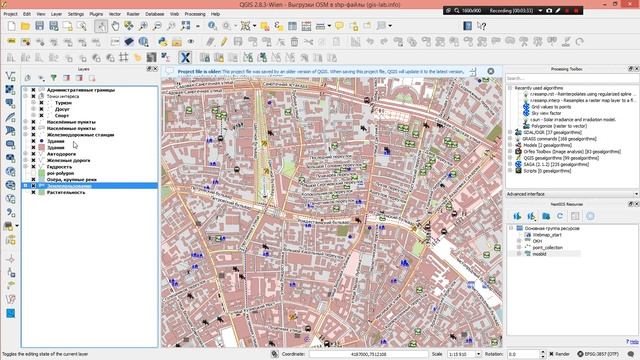Click the blue X plugin toolbar icon

185,58
